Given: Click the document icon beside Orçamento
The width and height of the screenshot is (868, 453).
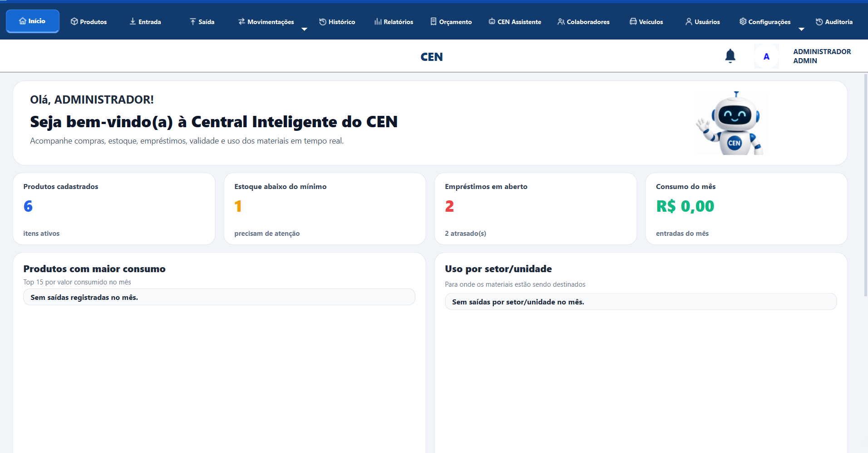Looking at the screenshot, I should pyautogui.click(x=434, y=21).
